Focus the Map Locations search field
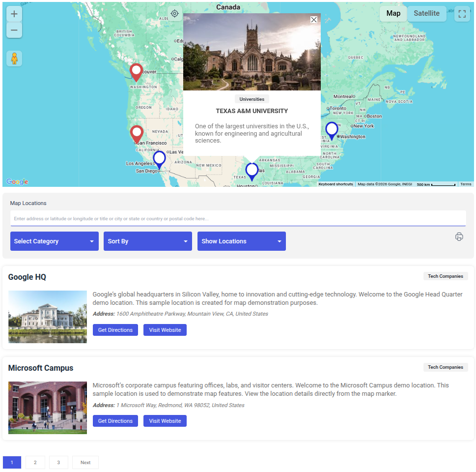The image size is (476, 472). coord(238,218)
